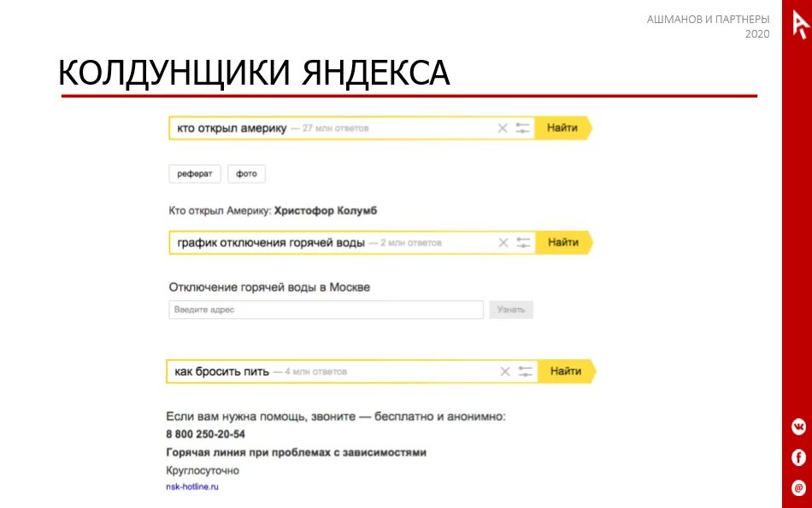
Task: Click 'Горячая линия при проблемах с зависимостями'
Action: [297, 452]
